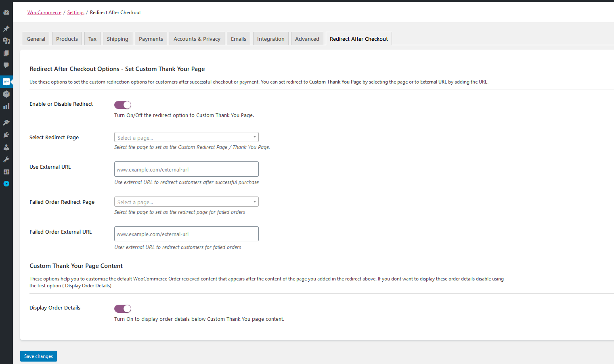Image resolution: width=614 pixels, height=364 pixels.
Task: Open Tools via the wrench icon
Action: pos(6,159)
